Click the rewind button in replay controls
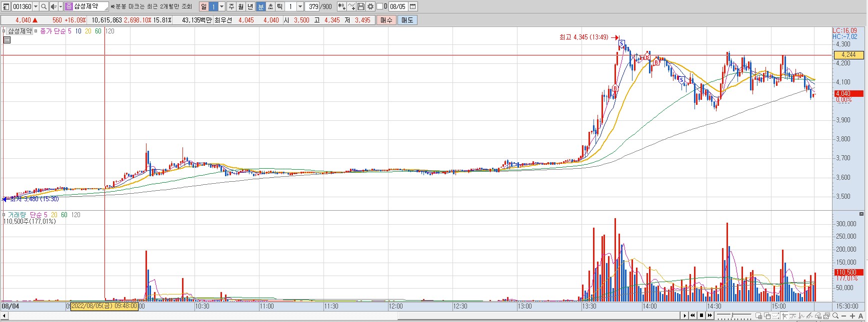Viewport: 868px width, 322px height. (692, 316)
